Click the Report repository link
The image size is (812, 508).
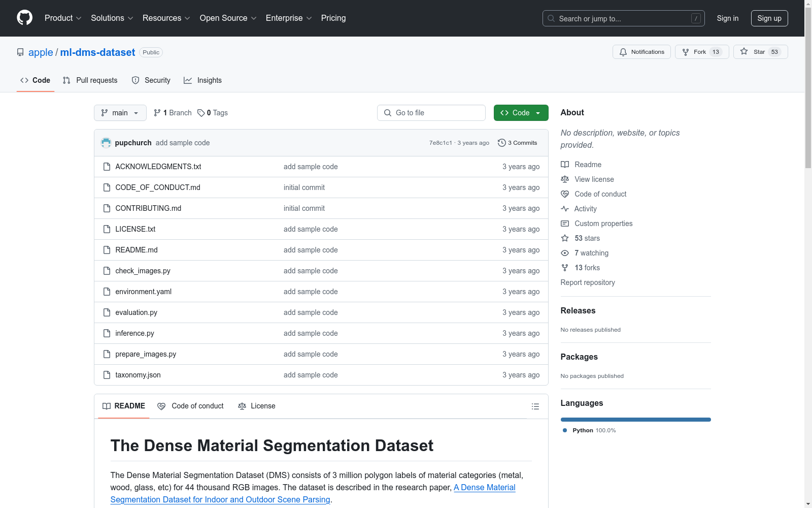tap(588, 282)
